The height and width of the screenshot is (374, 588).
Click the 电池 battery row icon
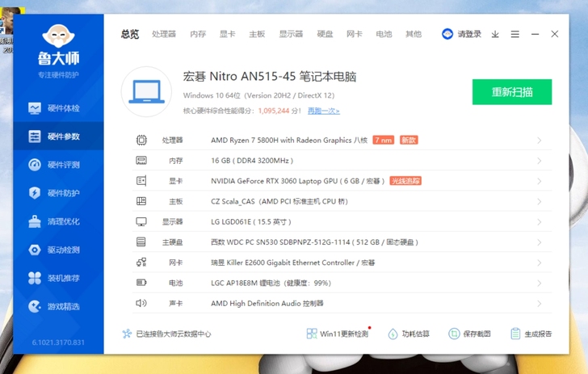[141, 283]
